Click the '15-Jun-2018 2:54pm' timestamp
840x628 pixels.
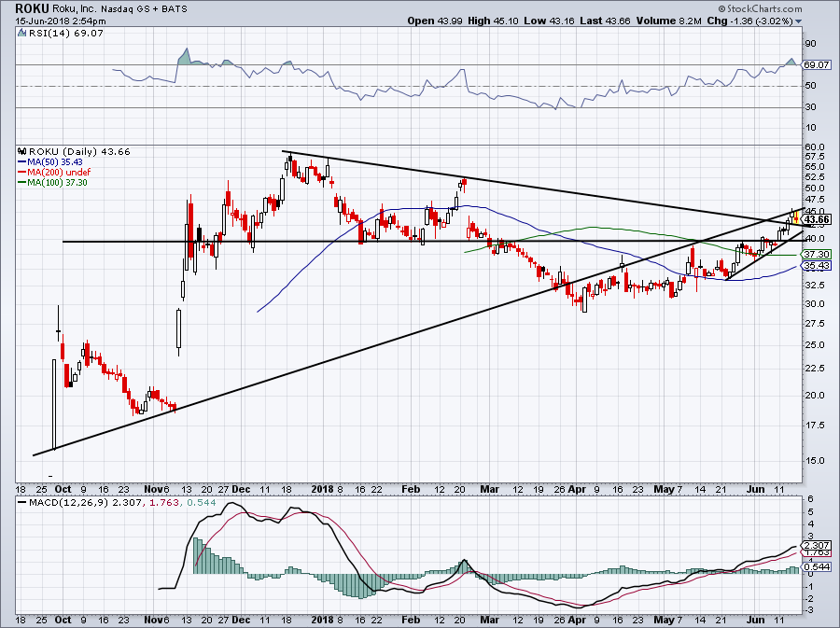click(61, 21)
